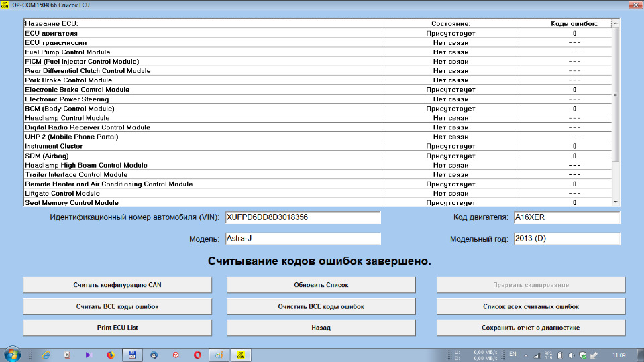Launch Opera browser from the taskbar

coord(197,355)
